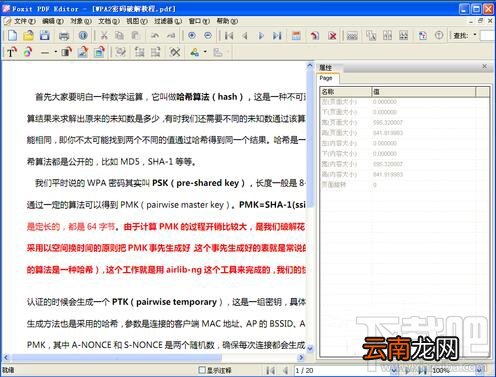Click the red 'airlib-ng' text line
Viewport: 496px width, 377px height.
point(184,269)
